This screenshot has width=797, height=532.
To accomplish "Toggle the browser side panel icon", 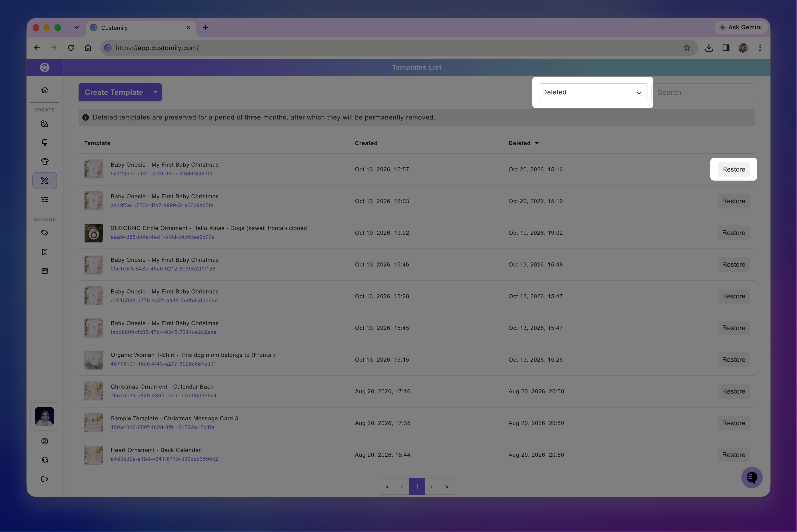I will click(x=725, y=48).
